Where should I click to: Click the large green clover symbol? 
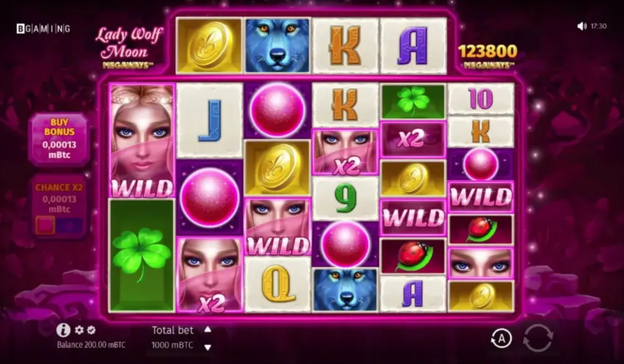[142, 255]
